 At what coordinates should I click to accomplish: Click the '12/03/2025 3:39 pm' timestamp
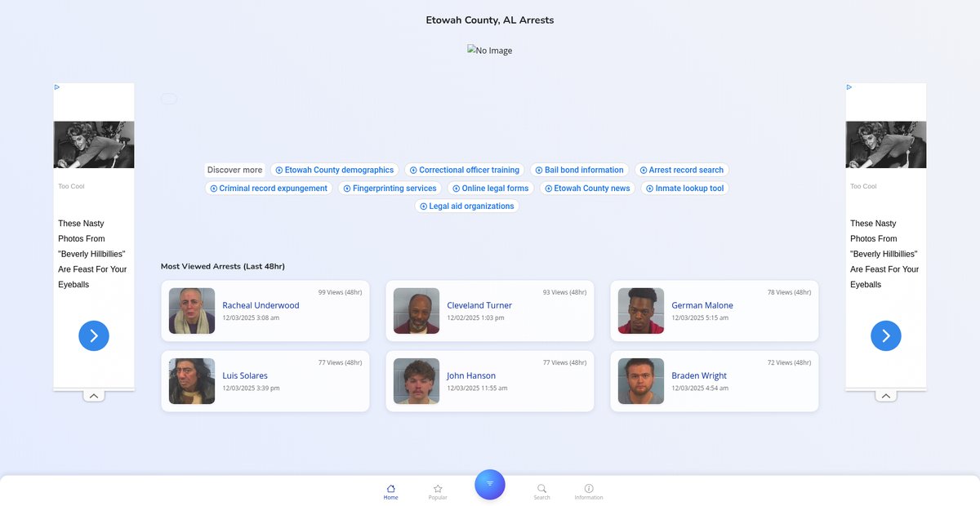(x=251, y=388)
